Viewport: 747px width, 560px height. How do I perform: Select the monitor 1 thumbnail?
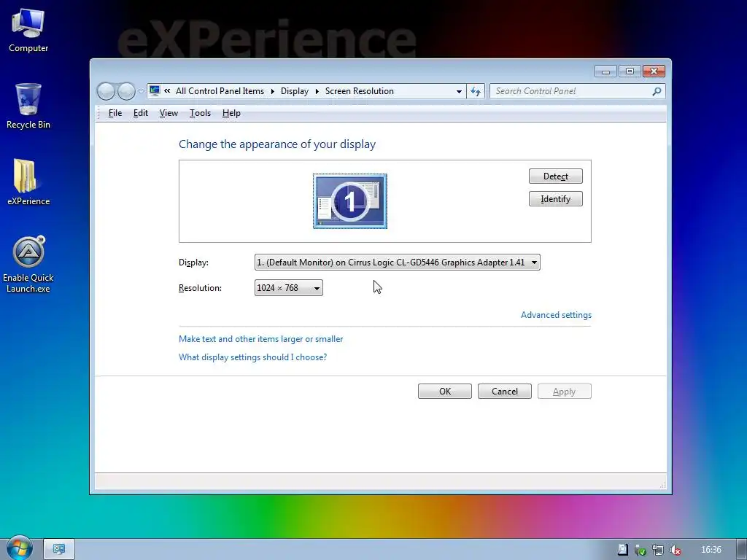[350, 201]
